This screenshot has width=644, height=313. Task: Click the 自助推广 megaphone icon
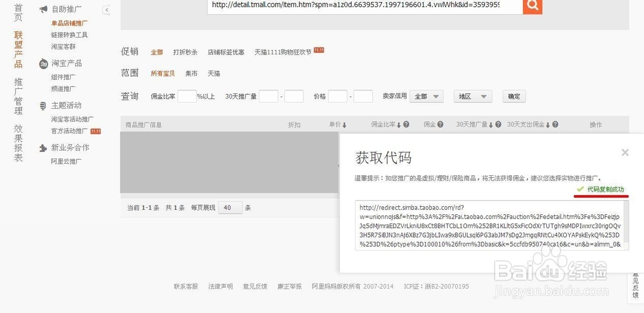pyautogui.click(x=43, y=9)
